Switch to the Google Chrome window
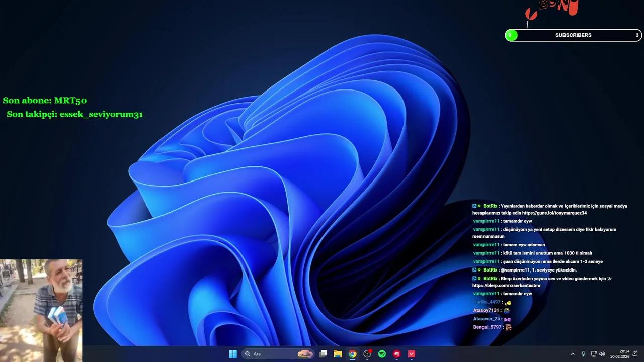 point(353,354)
